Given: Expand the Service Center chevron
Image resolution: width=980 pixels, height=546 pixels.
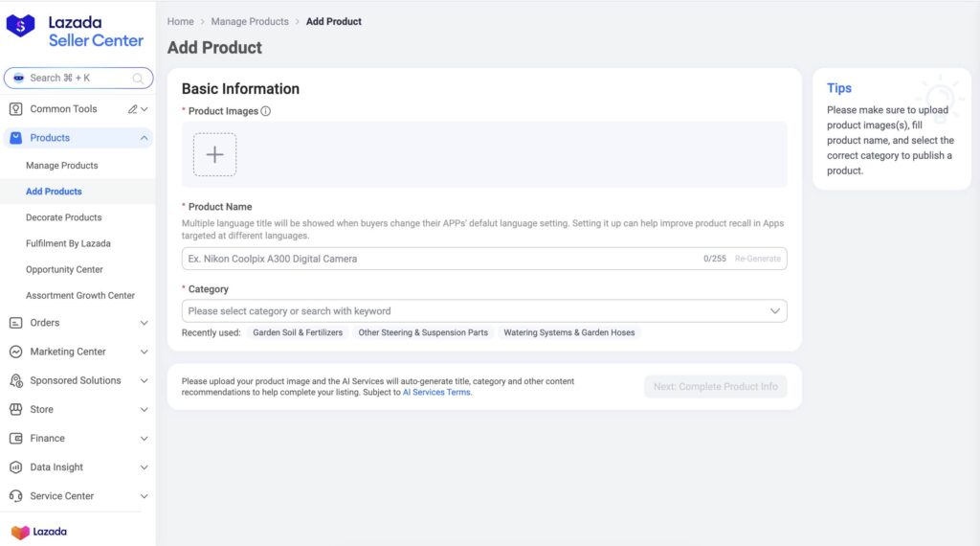Looking at the screenshot, I should (145, 496).
